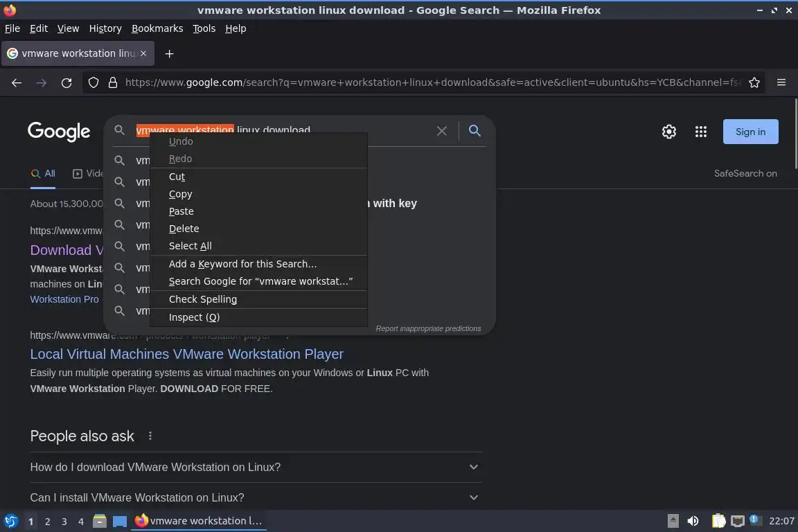The width and height of the screenshot is (798, 532).
Task: Expand 'Can I install VMware Workstation on Linux?'
Action: 256,497
